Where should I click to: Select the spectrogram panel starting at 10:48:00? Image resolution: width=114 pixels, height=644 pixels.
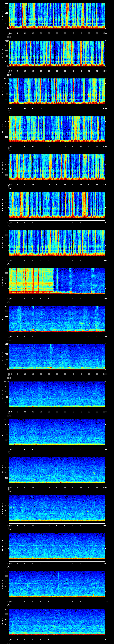57,167
